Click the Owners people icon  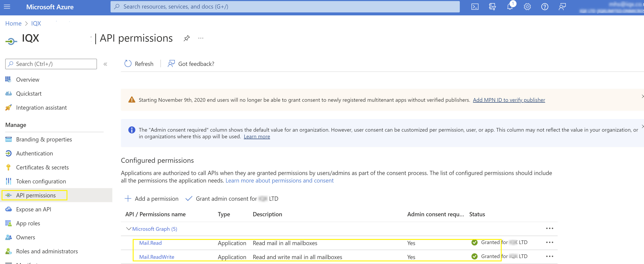pyautogui.click(x=8, y=237)
